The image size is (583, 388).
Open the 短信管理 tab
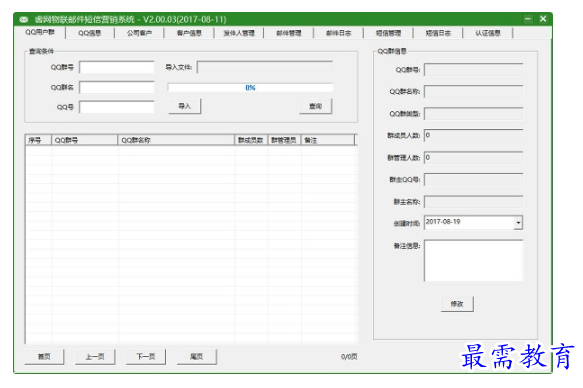(389, 33)
